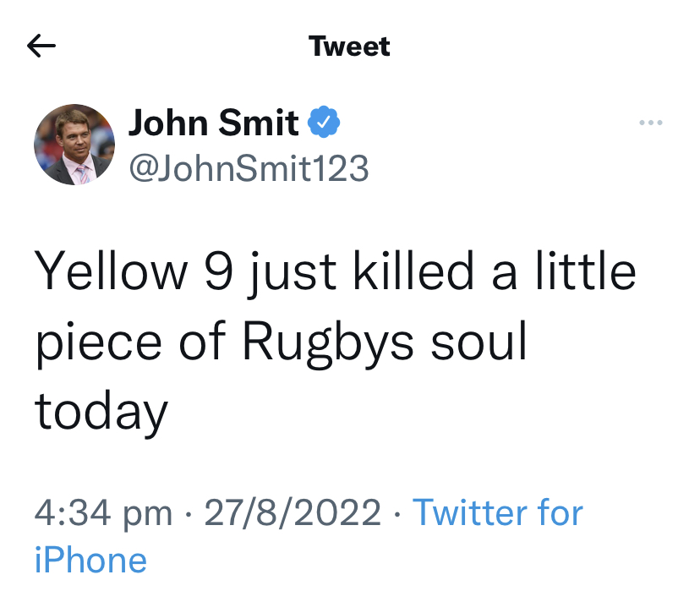This screenshot has width=700, height=602.
Task: Click the number 9 in the tweet
Action: click(220, 273)
